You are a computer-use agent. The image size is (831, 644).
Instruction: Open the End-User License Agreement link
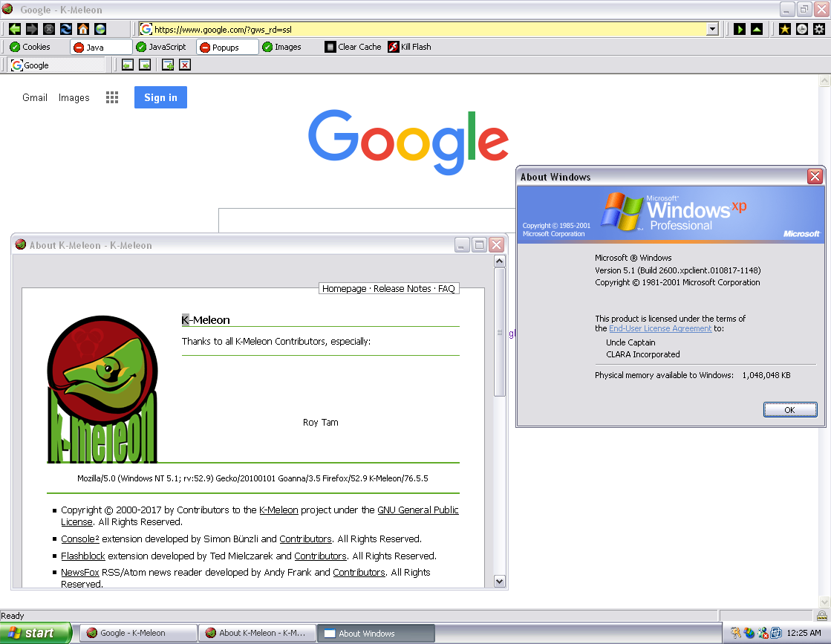point(659,328)
